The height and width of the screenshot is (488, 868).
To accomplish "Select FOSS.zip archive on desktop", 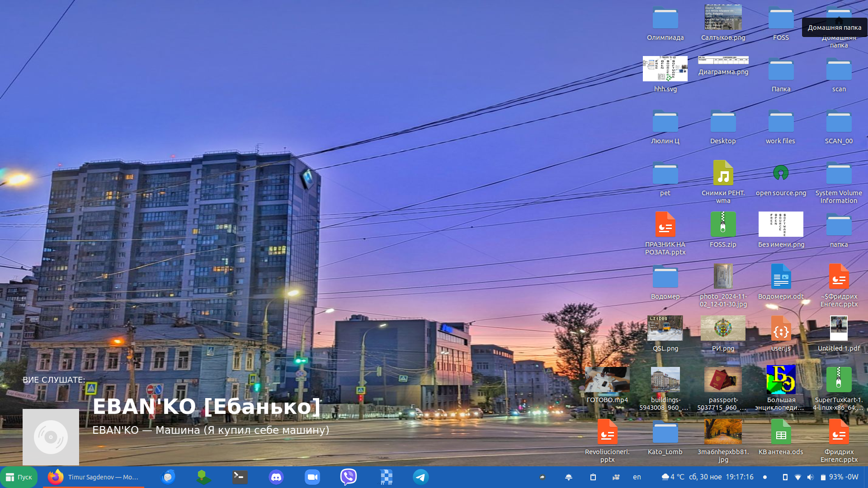I will click(723, 225).
